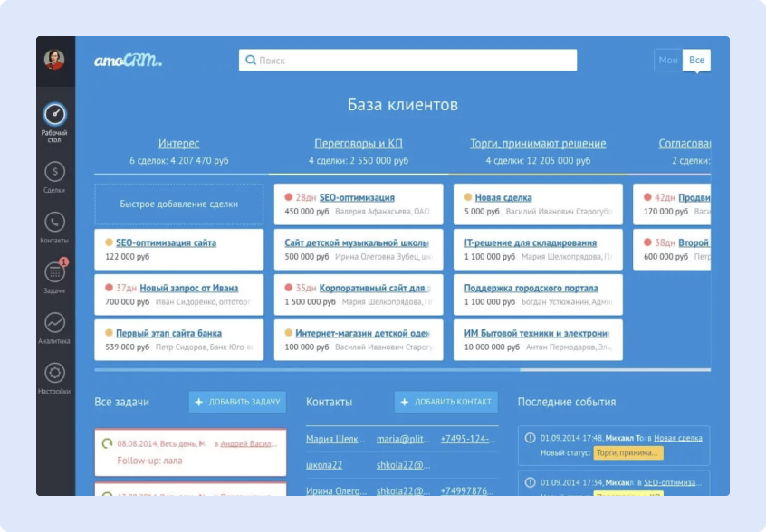Open the Сделки sidebar icon
The width and height of the screenshot is (766, 532).
tap(54, 172)
